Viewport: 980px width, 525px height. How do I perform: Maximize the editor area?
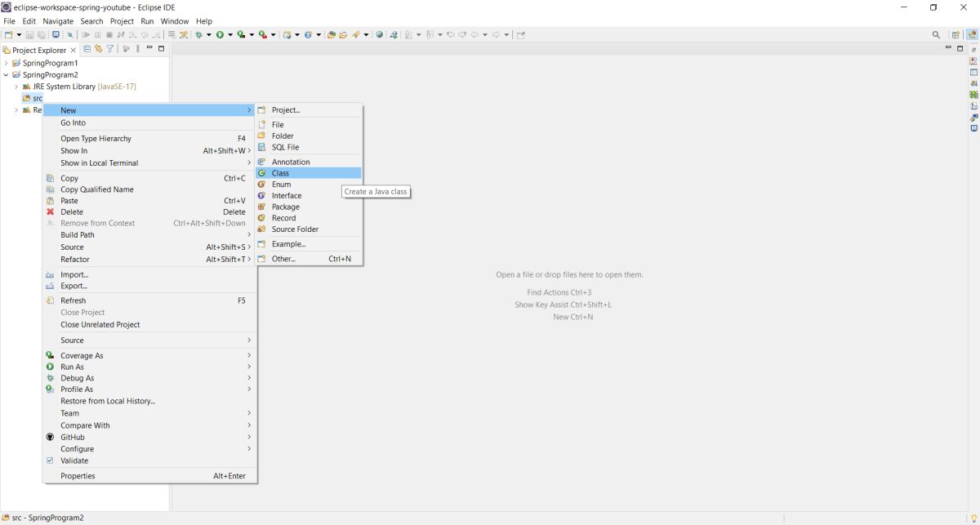pos(960,48)
